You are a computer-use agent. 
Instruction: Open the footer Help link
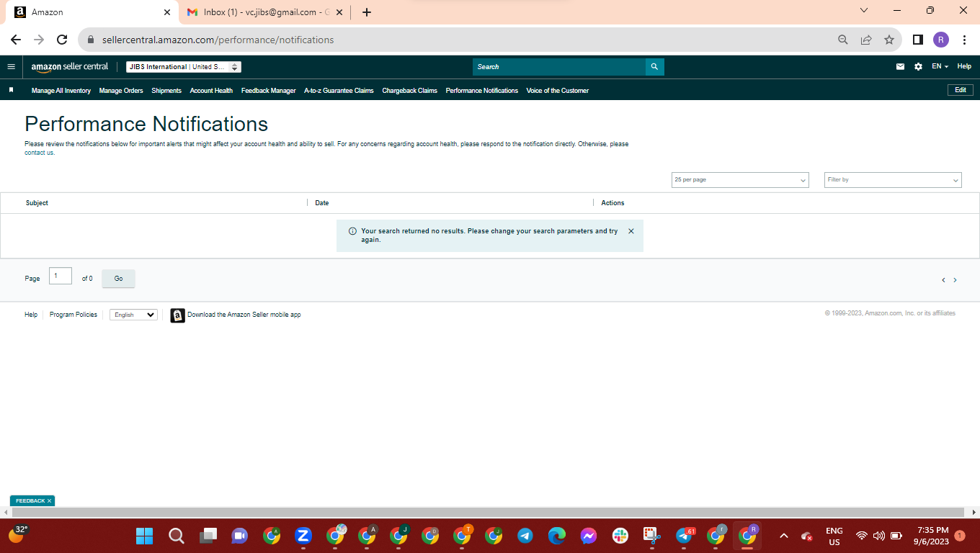tap(31, 315)
